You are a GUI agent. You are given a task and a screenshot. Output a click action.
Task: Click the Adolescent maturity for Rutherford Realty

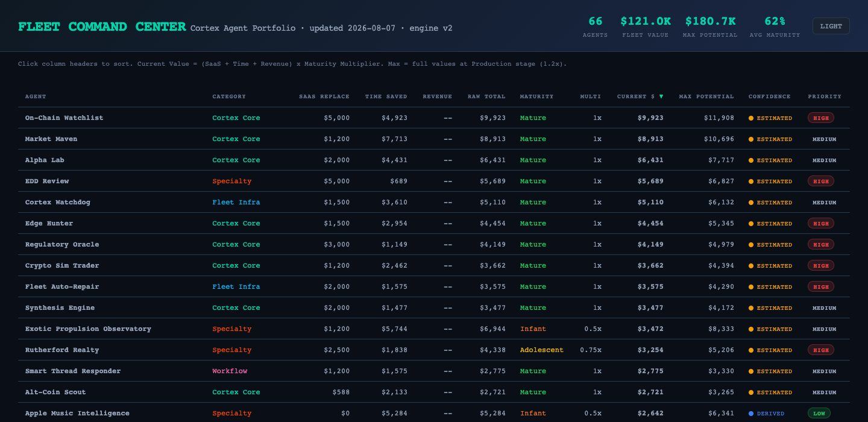pos(542,350)
